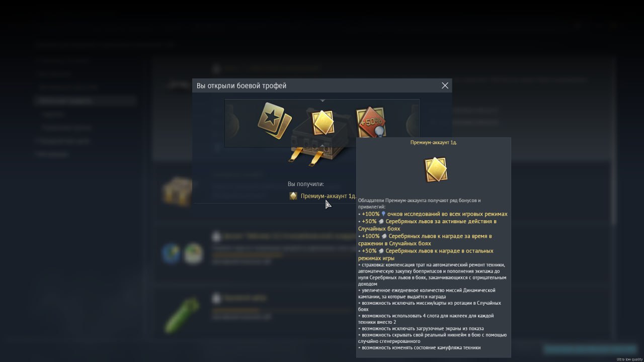Screen dimensions: 644x362
Task: Click small premium icon beside Премиум-аккаунт 1д.
Action: [x=293, y=196]
